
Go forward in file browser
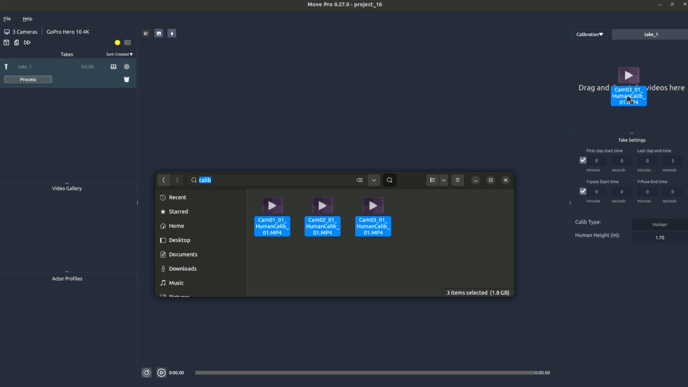177,180
